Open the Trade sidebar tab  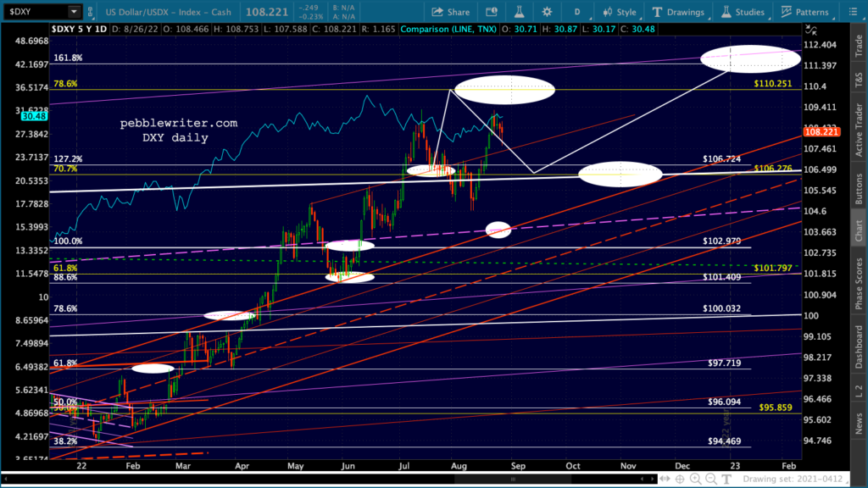click(859, 46)
